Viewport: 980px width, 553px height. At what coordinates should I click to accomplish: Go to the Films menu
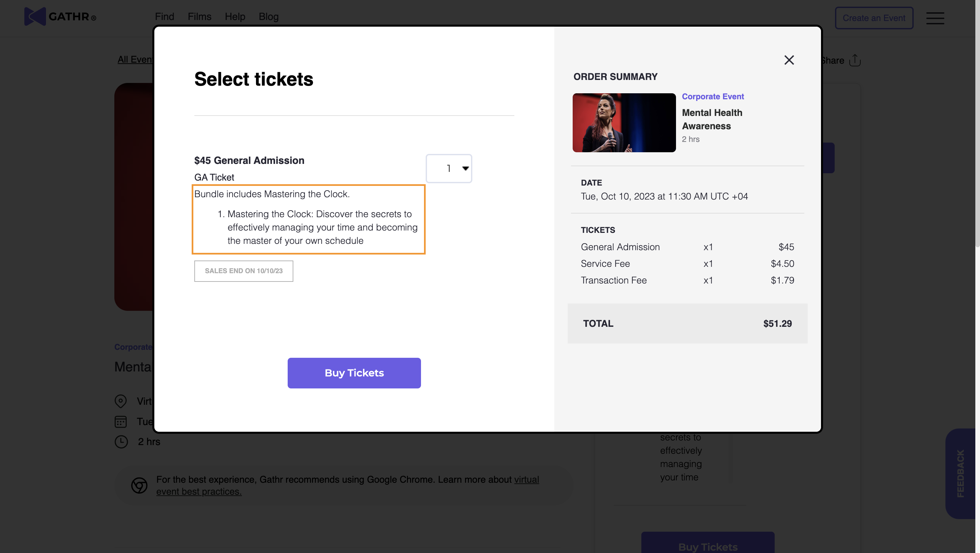click(x=199, y=17)
